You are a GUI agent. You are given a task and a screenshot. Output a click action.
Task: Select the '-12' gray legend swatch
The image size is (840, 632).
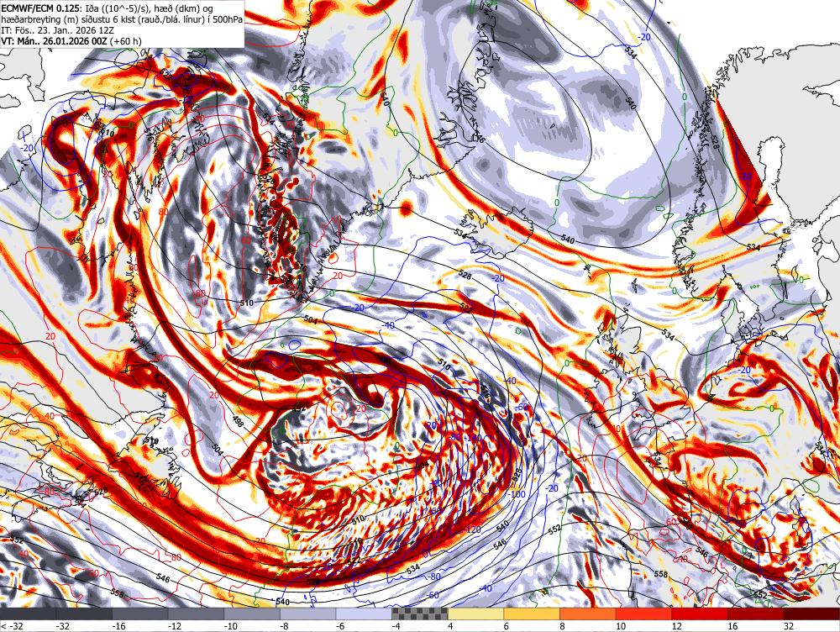click(196, 614)
